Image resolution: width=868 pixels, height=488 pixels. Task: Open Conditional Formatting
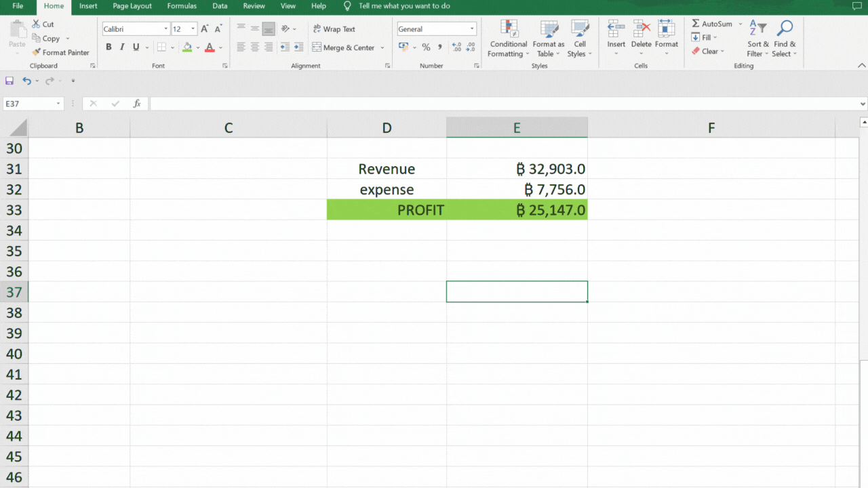tap(508, 39)
